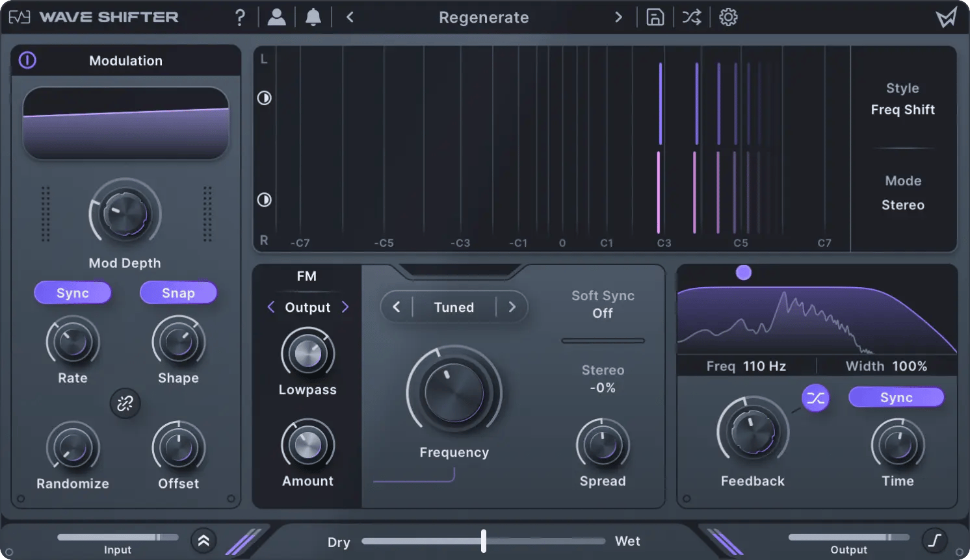This screenshot has height=560, width=970.
Task: Click the FM Amount knob
Action: pyautogui.click(x=308, y=445)
